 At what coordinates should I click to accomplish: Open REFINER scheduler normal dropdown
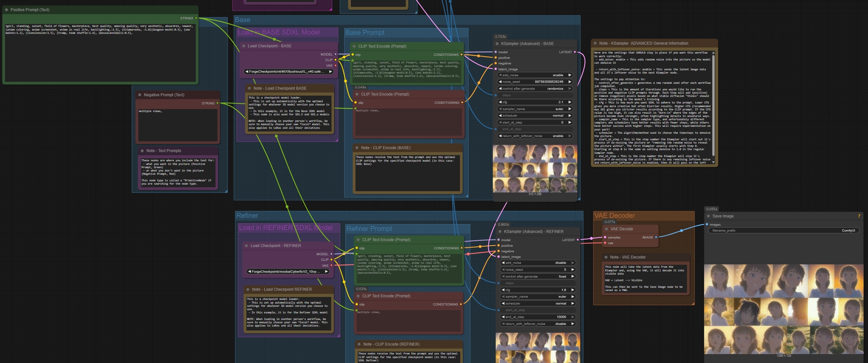tap(538, 303)
